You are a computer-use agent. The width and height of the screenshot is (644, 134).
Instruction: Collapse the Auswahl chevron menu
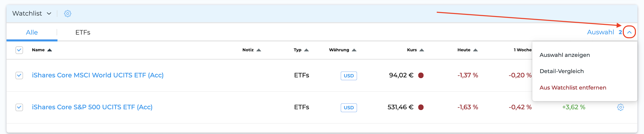(x=629, y=32)
